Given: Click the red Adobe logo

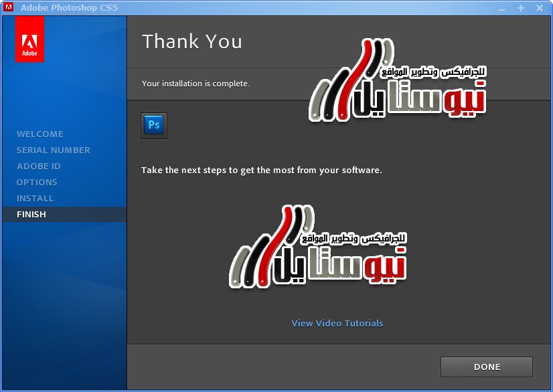Looking at the screenshot, I should pos(29,39).
